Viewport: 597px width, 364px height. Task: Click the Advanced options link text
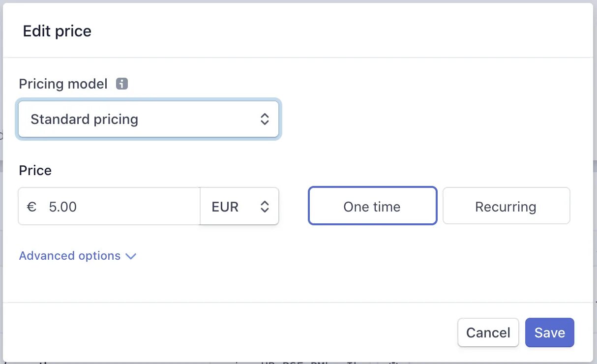pyautogui.click(x=70, y=256)
